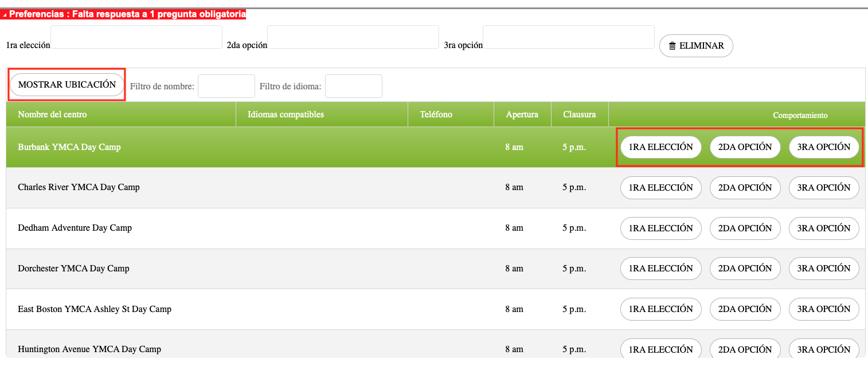Click Dedham row 8 am opening time
This screenshot has height=367, width=868.
pyautogui.click(x=514, y=228)
